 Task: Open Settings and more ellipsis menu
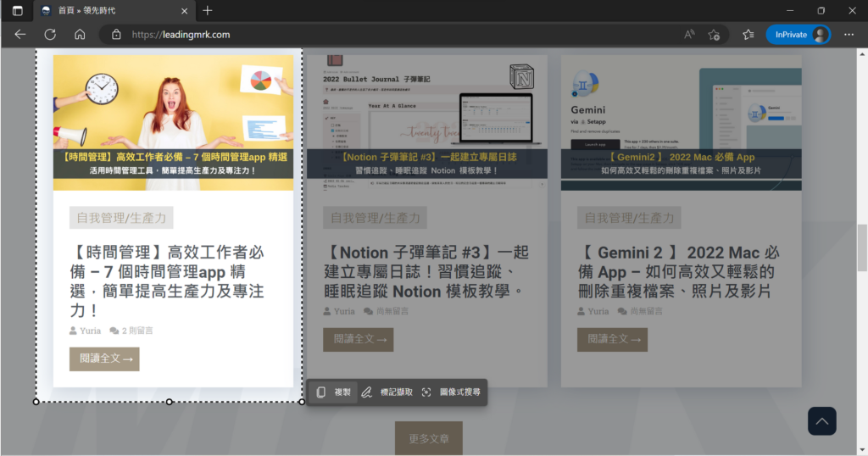[849, 34]
